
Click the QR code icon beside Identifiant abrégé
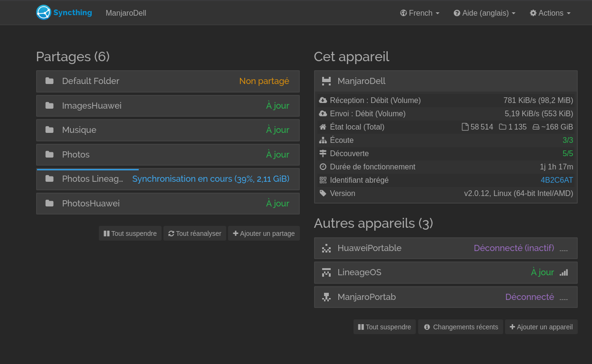point(323,180)
